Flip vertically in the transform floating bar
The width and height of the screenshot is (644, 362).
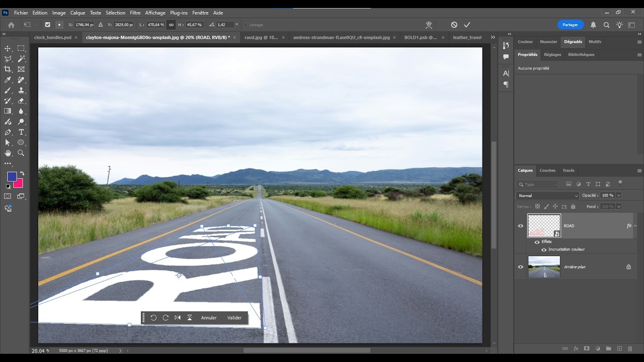190,318
